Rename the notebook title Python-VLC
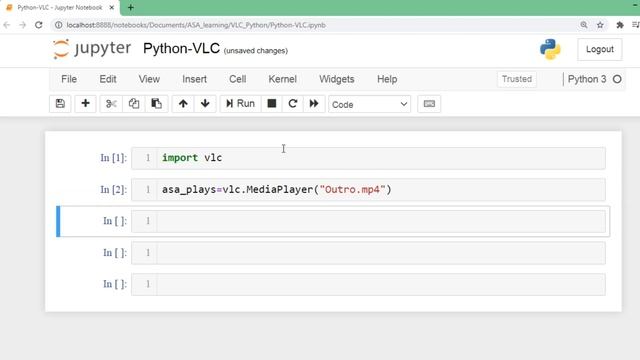 (182, 49)
